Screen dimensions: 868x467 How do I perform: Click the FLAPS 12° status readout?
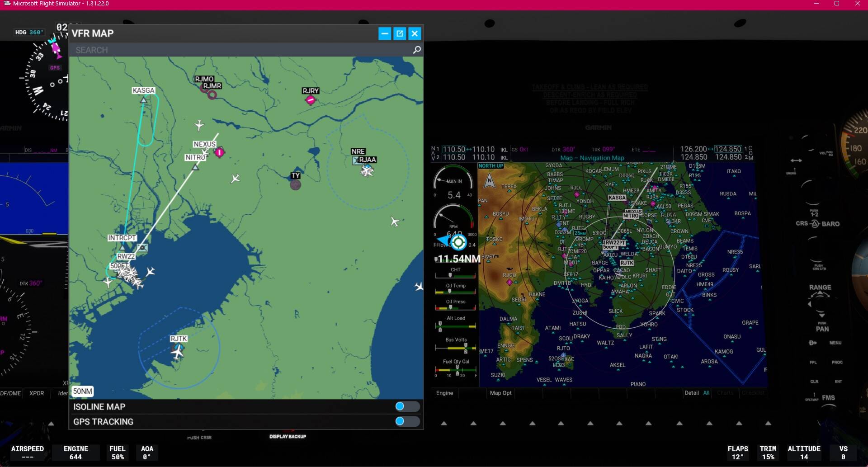coord(738,453)
